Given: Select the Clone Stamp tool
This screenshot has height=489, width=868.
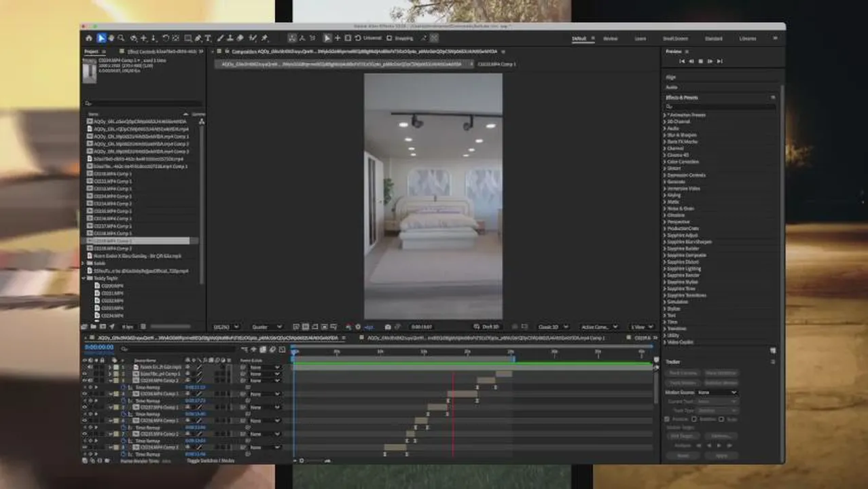Looking at the screenshot, I should pos(231,39).
